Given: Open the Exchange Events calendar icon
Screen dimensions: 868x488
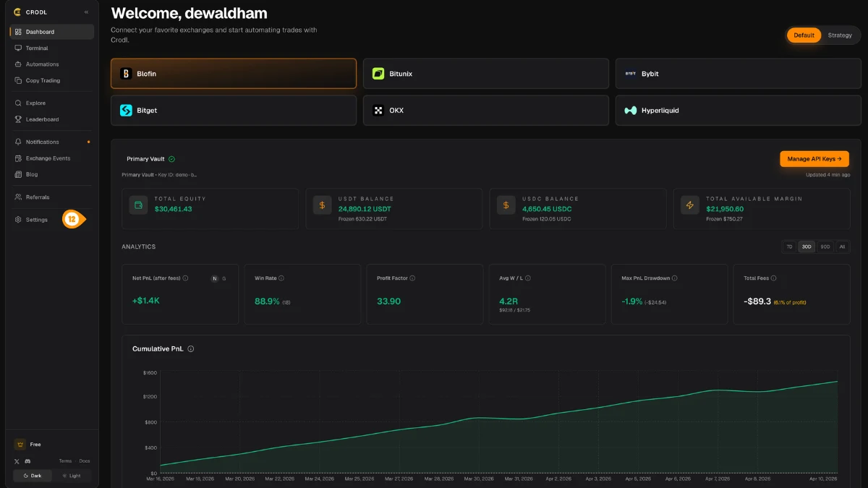Looking at the screenshot, I should tap(18, 158).
